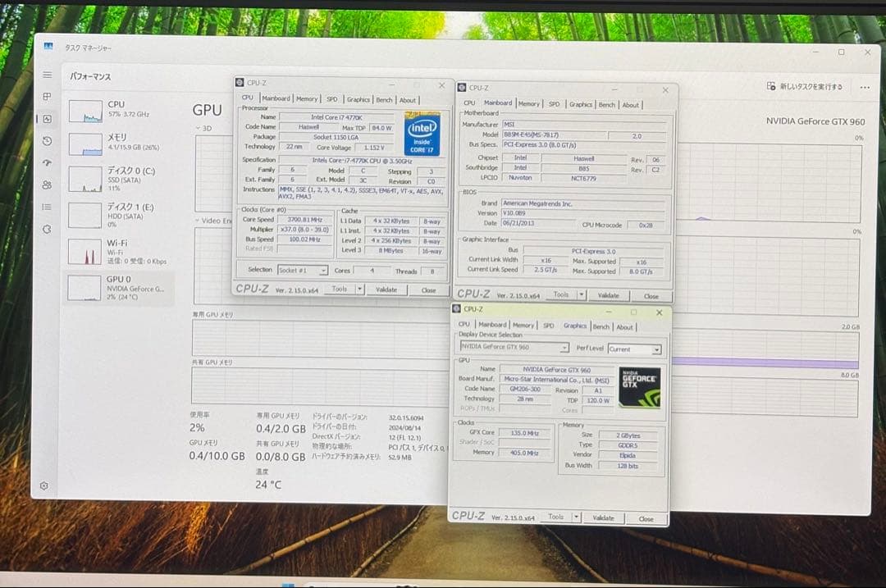This screenshot has height=588, width=886.
Task: Open the Details list icon in sidebar
Action: click(x=48, y=207)
